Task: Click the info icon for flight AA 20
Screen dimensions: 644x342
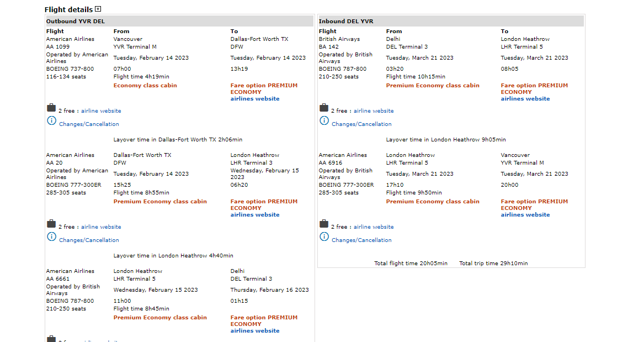Action: point(51,236)
